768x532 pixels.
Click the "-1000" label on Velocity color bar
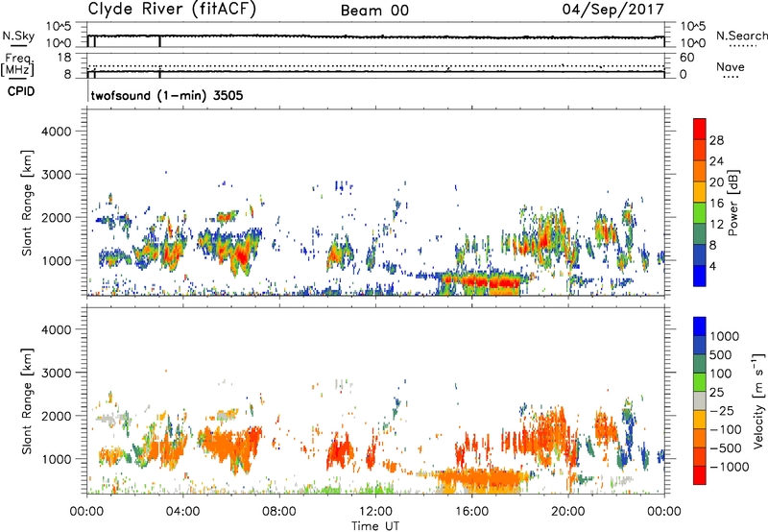click(730, 467)
